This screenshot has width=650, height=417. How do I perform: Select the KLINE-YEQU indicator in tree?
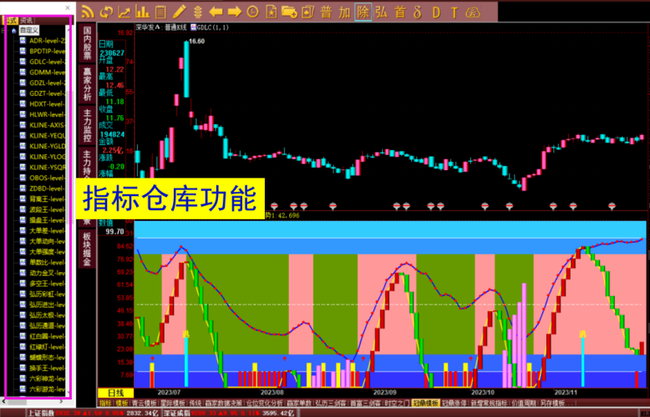pyautogui.click(x=47, y=136)
